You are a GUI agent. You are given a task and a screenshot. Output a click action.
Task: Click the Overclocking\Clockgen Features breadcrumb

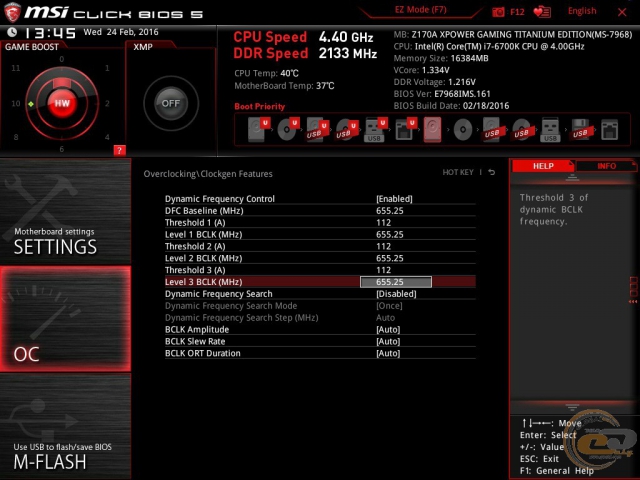pyautogui.click(x=208, y=174)
